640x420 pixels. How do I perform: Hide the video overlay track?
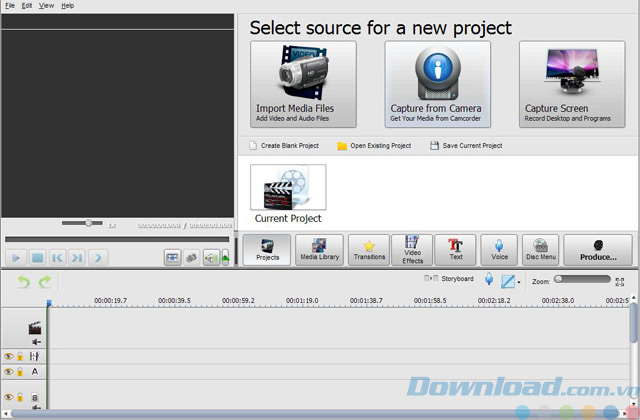[x=9, y=397]
